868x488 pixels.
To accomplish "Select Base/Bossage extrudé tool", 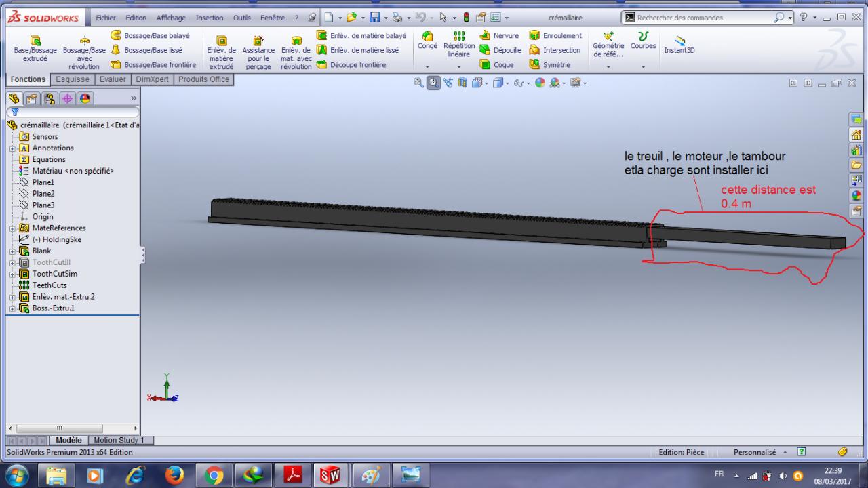I will pyautogui.click(x=35, y=49).
